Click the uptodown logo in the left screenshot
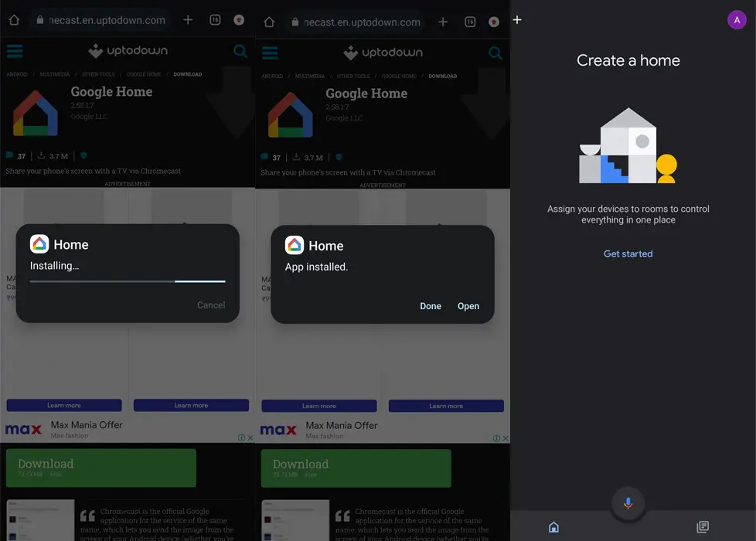Viewport: 756px width, 541px height. (128, 51)
